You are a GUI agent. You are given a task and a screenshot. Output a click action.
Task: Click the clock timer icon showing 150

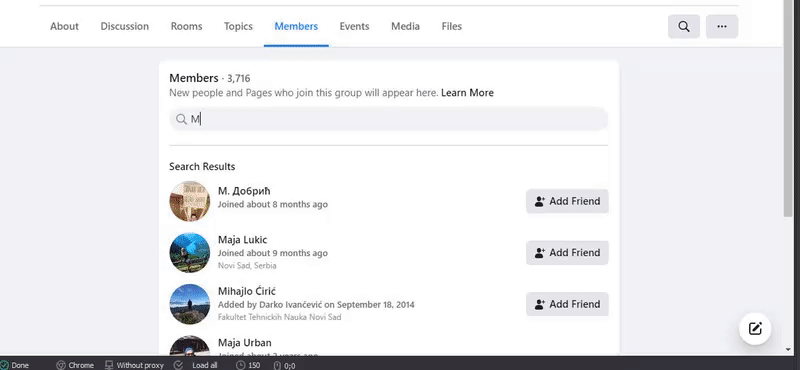(241, 365)
